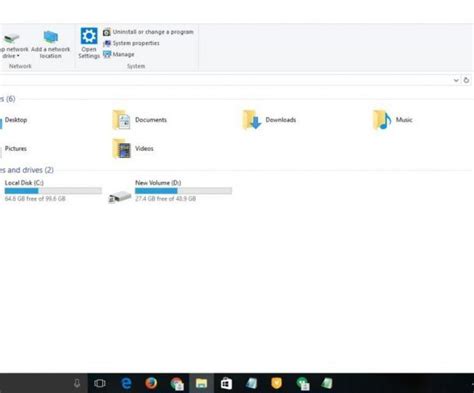The image size is (474, 393).
Task: Expand the address bar history dropdown
Action: (x=456, y=80)
